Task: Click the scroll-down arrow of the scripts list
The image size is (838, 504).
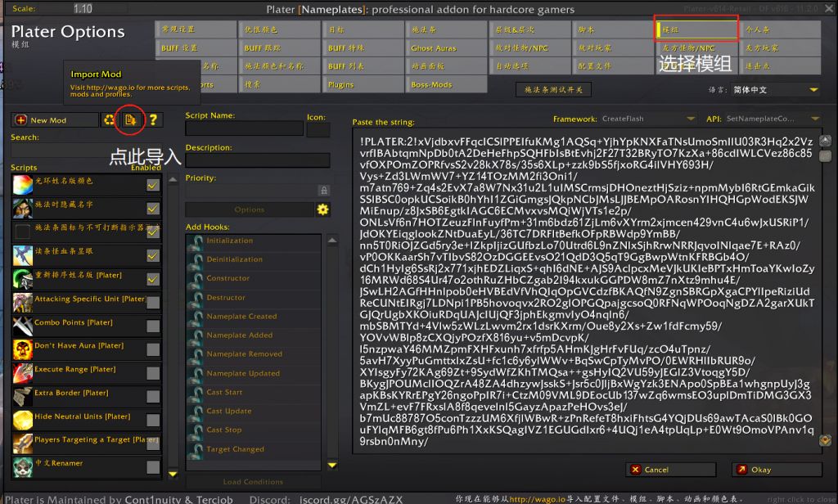Action: (173, 474)
